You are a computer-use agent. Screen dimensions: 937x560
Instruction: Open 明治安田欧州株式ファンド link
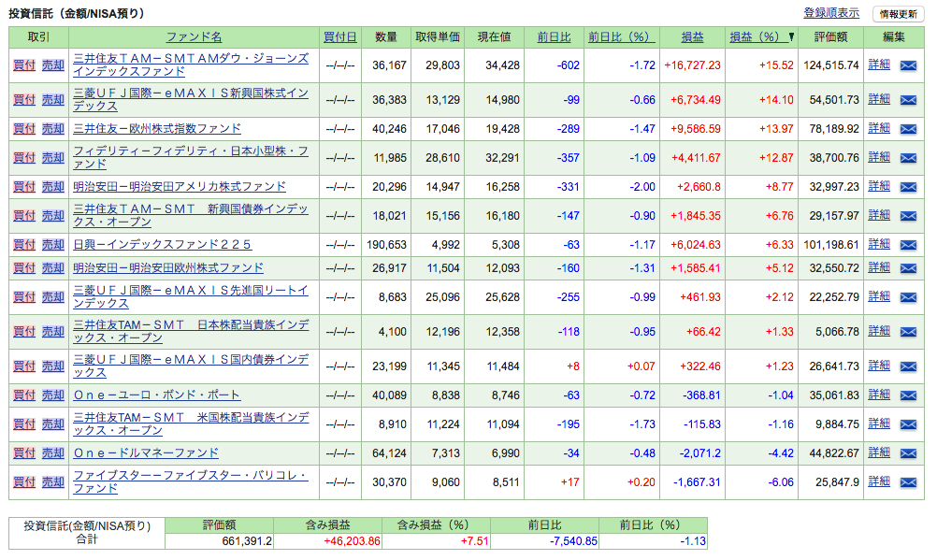pos(168,267)
